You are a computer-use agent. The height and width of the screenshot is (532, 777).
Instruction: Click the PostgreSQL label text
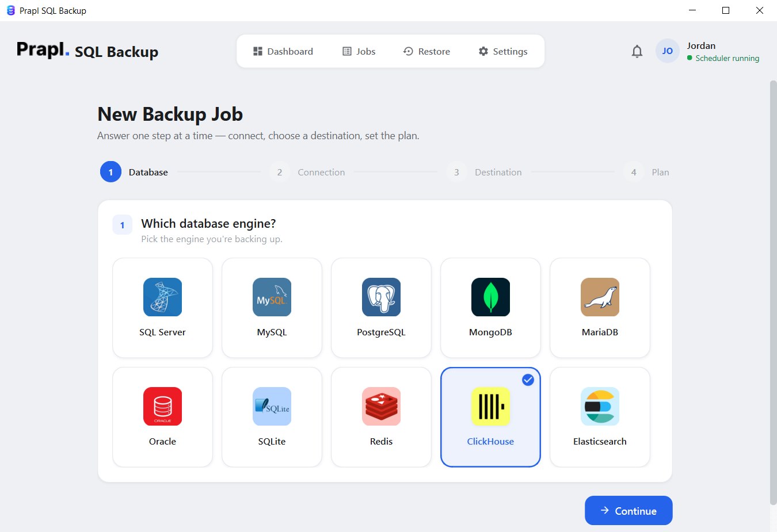coord(381,332)
